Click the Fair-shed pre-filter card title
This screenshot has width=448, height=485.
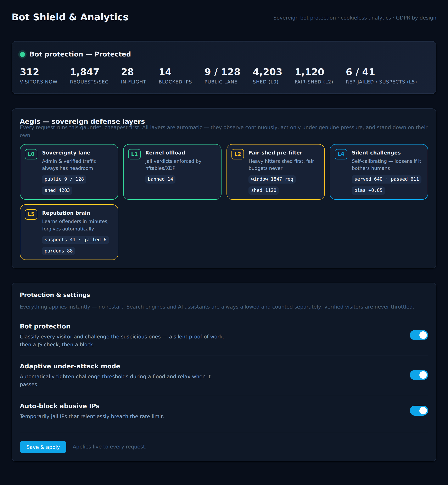tap(275, 153)
